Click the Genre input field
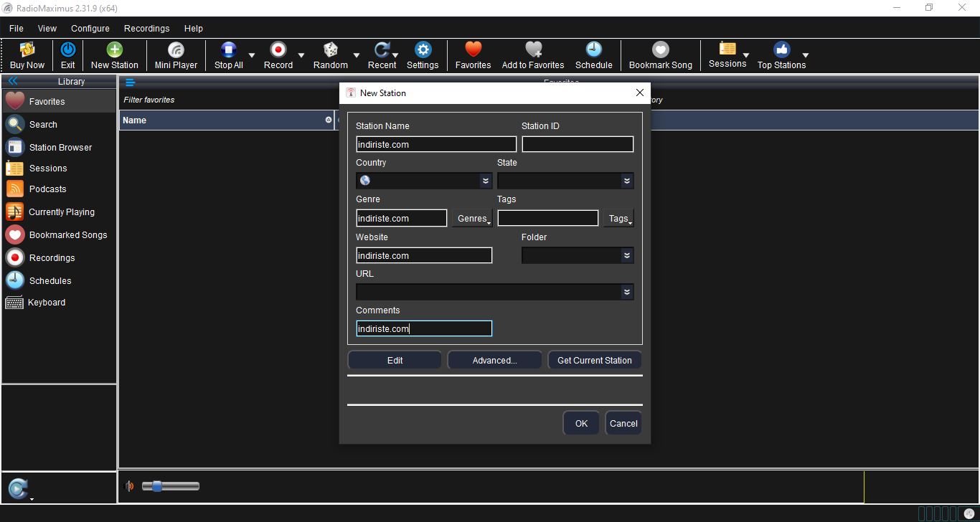 [x=402, y=218]
